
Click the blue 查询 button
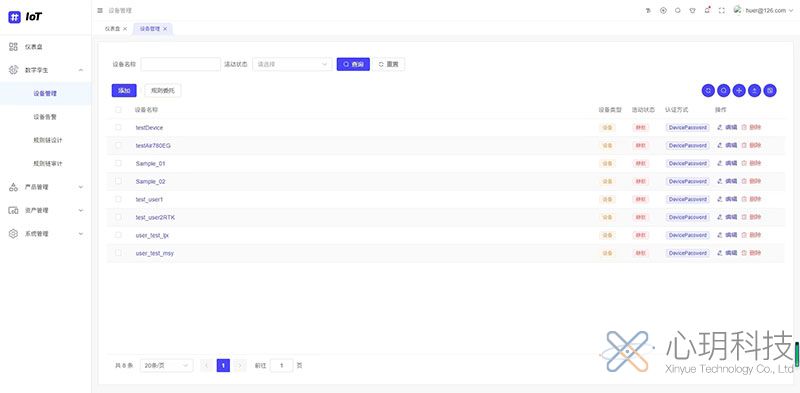[353, 64]
